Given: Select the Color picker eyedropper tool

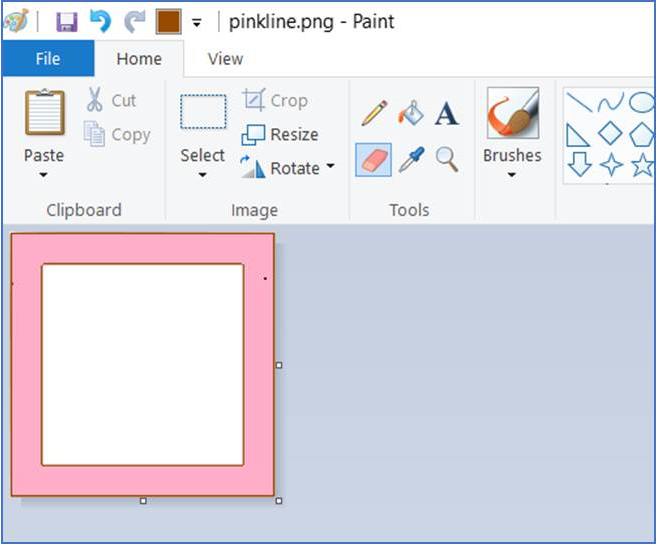Looking at the screenshot, I should tap(411, 159).
